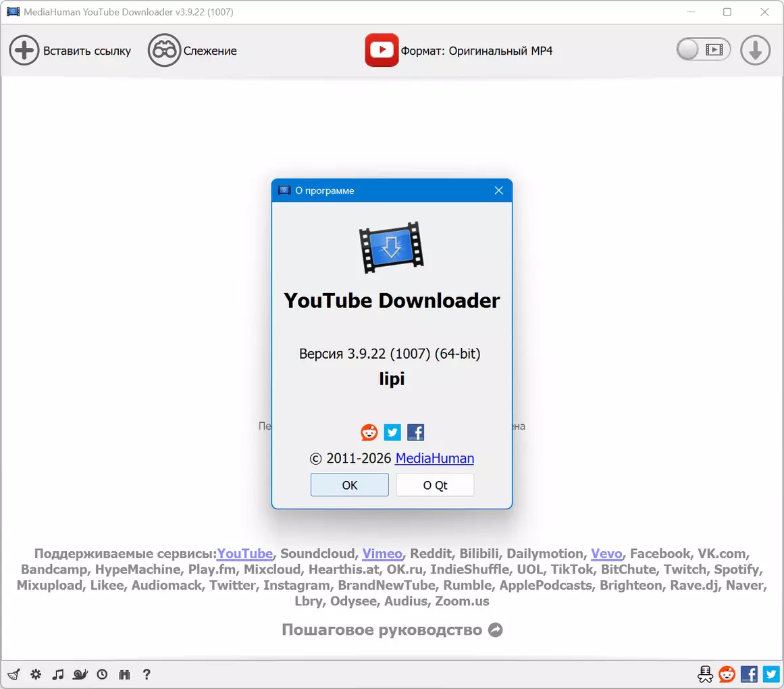Open settings gear in bottom bar
Viewport: 784px width, 689px height.
coord(36,675)
